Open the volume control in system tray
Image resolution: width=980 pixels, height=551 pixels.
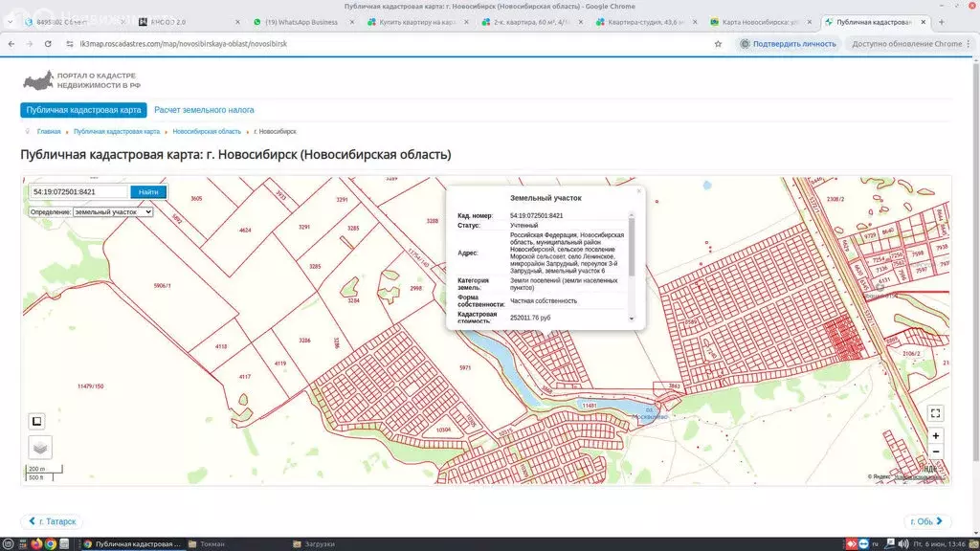tap(903, 544)
